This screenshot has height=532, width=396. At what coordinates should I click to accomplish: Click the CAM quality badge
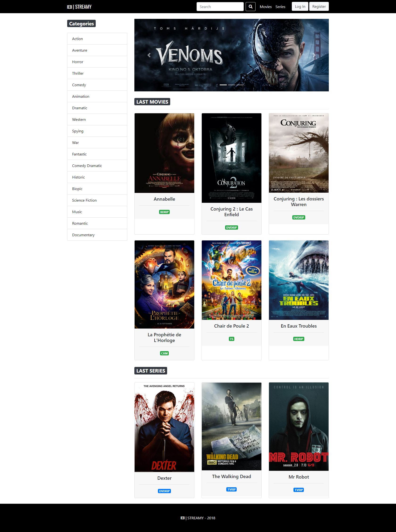(165, 353)
